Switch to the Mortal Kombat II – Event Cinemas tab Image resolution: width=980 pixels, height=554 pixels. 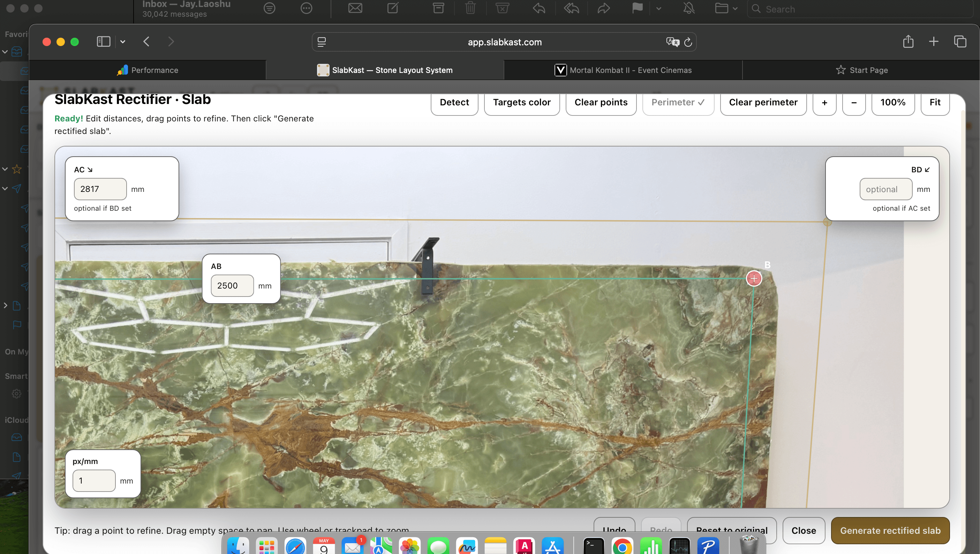[x=623, y=70]
